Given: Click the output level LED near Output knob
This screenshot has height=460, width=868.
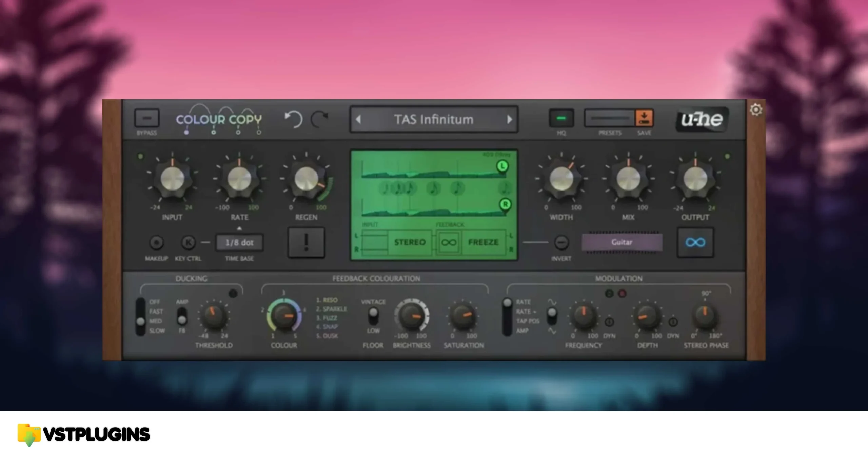Looking at the screenshot, I should (x=727, y=156).
